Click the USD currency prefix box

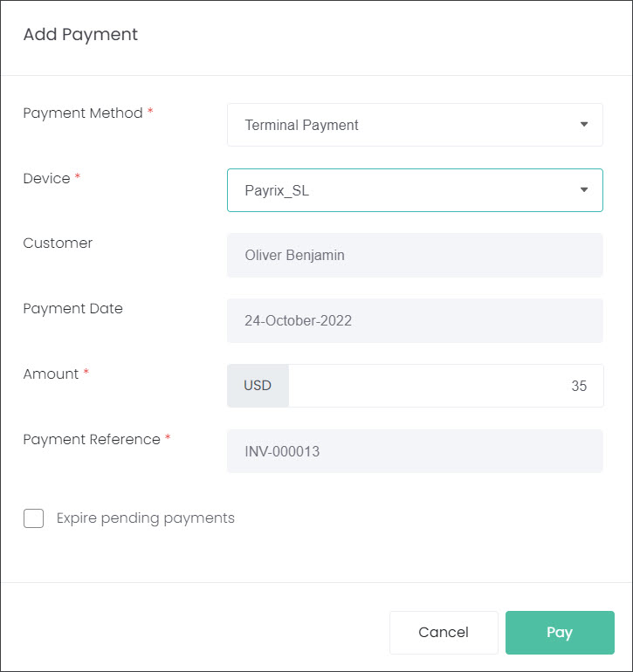click(258, 386)
